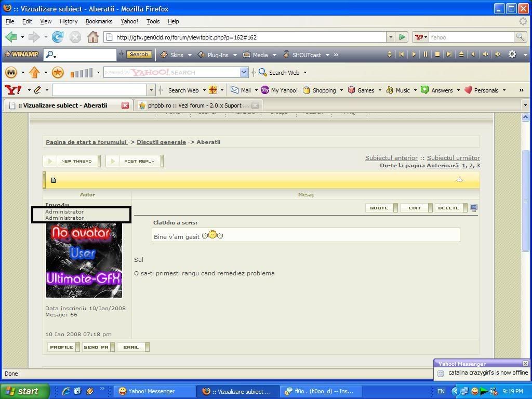532x399 pixels.
Task: Skip to next track in Winamp toolbar
Action: (x=449, y=54)
